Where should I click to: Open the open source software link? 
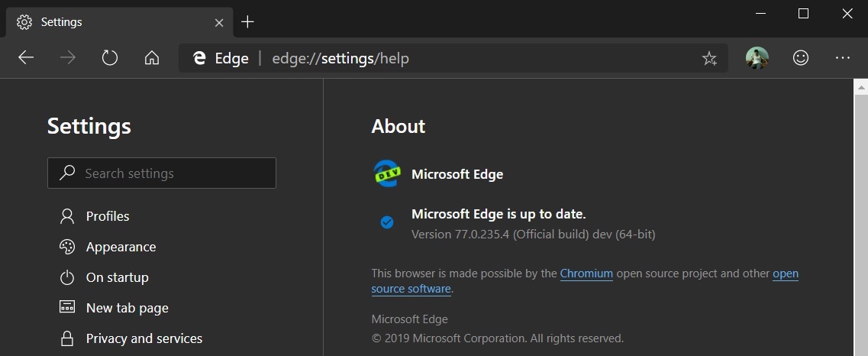(411, 289)
